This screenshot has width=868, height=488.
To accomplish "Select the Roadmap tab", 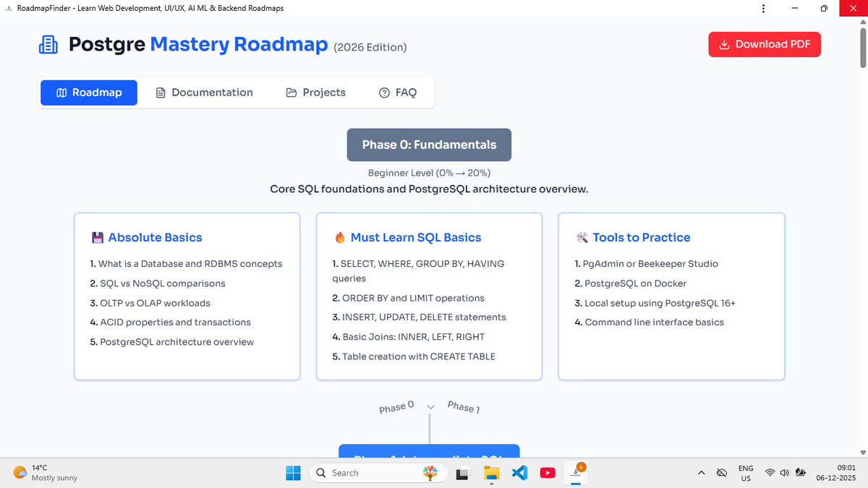I will point(88,93).
